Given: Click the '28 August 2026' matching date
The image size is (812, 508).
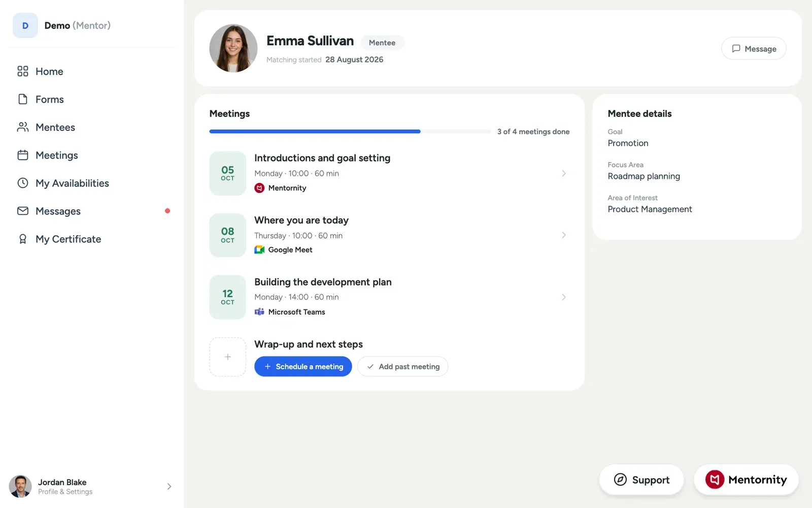Looking at the screenshot, I should (354, 59).
